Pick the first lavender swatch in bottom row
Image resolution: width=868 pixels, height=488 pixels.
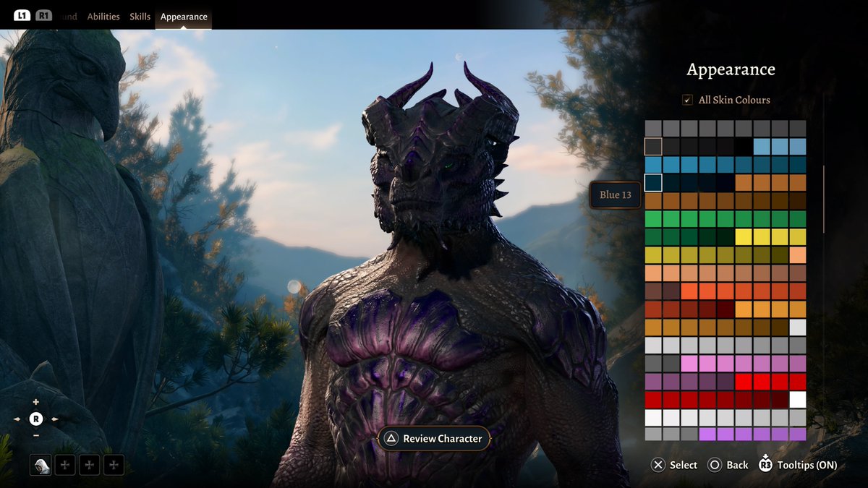(x=707, y=434)
